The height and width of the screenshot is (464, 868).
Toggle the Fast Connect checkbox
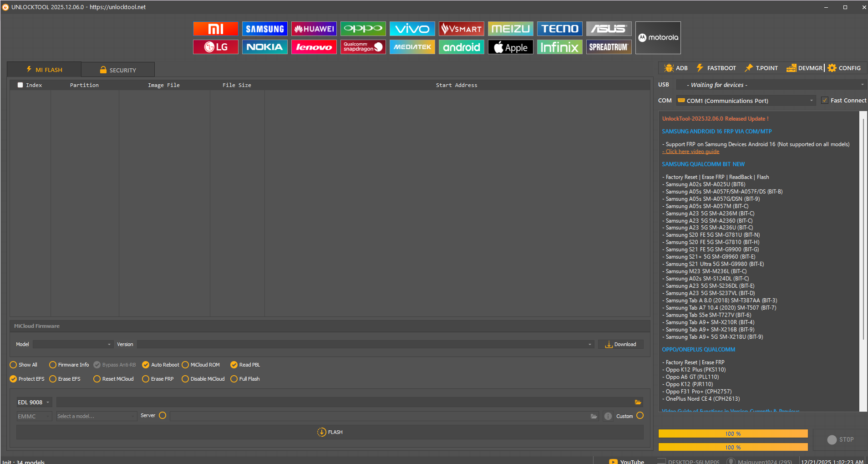(824, 100)
